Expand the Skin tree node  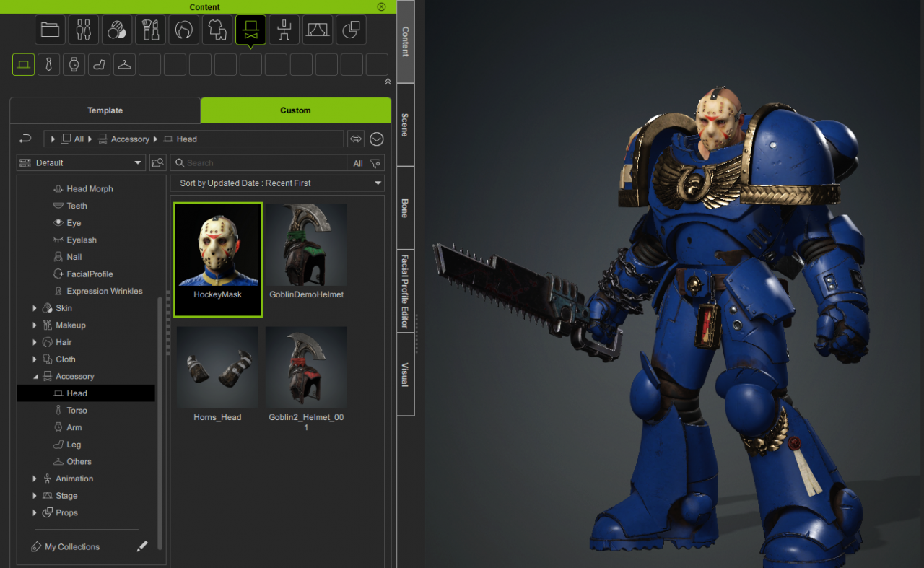pyautogui.click(x=35, y=308)
